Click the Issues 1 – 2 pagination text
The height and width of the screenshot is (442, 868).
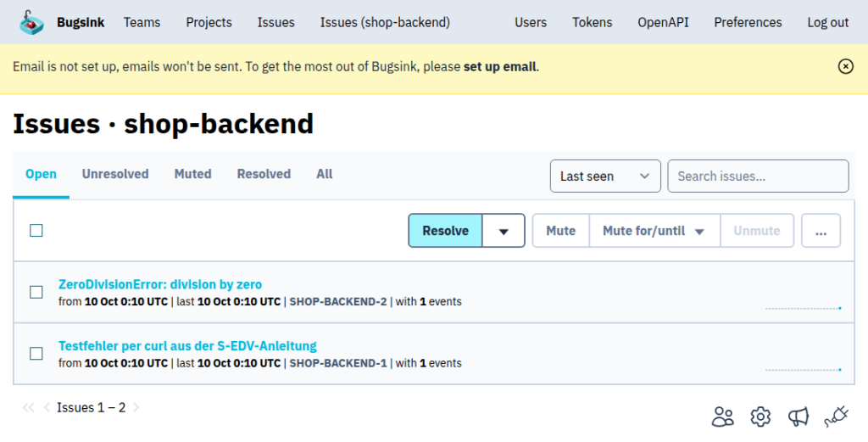click(92, 408)
